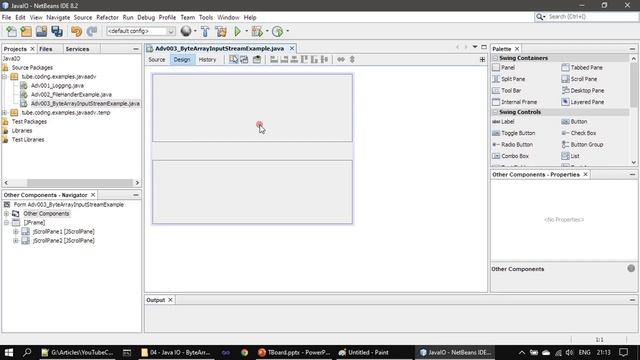Select Button Group in the Palette

[582, 144]
